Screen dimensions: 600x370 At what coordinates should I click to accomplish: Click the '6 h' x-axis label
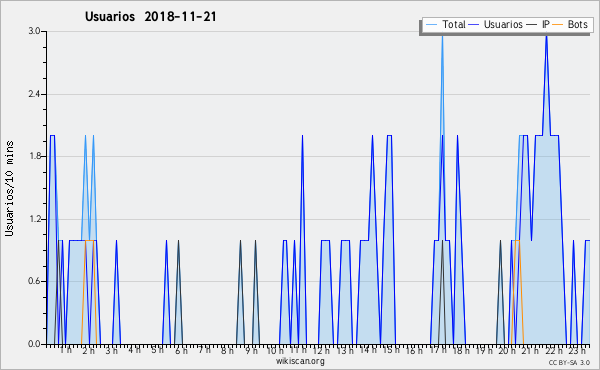[x=181, y=350]
